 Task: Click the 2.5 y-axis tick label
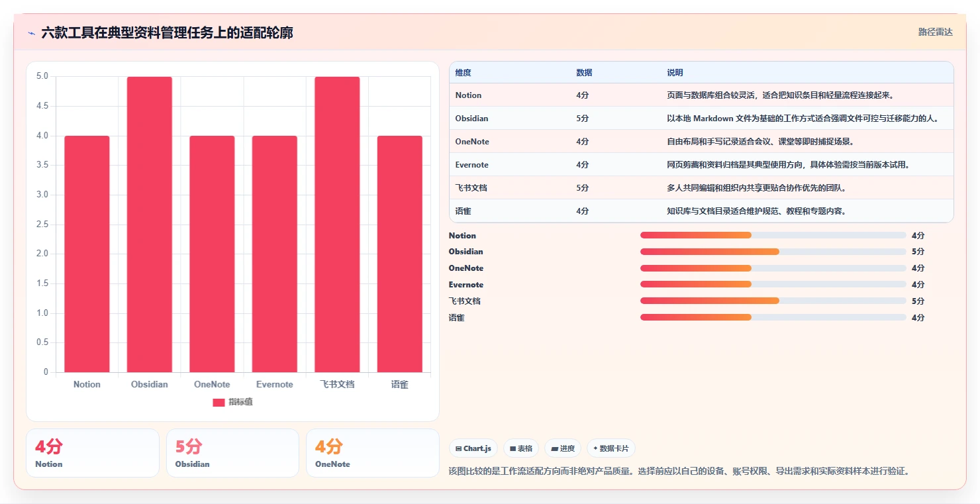tap(42, 225)
